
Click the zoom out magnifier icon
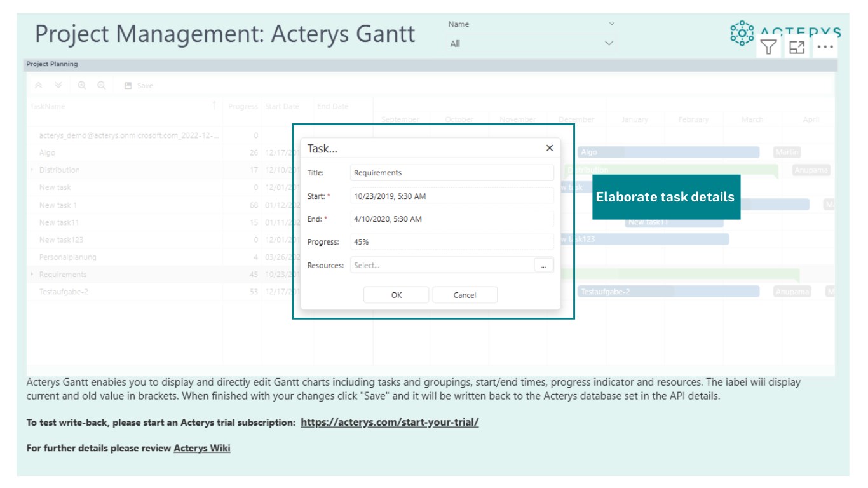[x=102, y=85]
